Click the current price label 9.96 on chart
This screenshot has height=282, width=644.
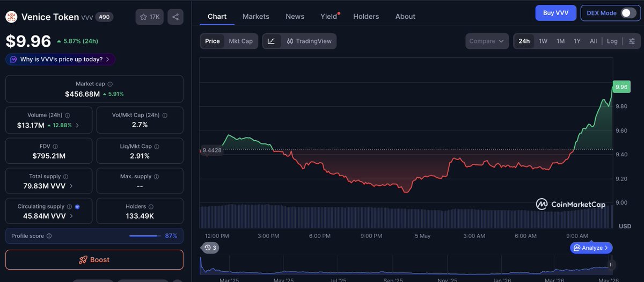(621, 86)
